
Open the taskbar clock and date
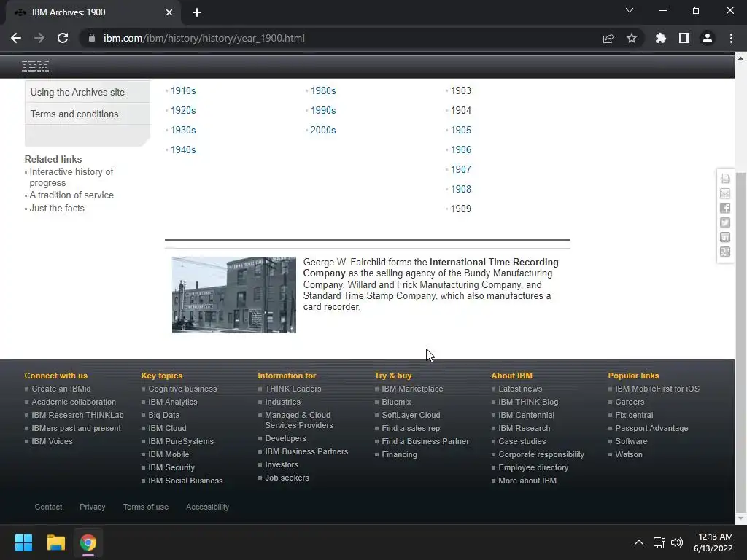click(x=713, y=542)
